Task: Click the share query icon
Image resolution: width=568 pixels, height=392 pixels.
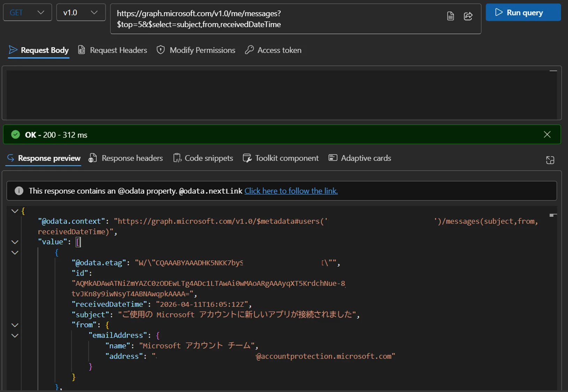Action: click(x=468, y=16)
